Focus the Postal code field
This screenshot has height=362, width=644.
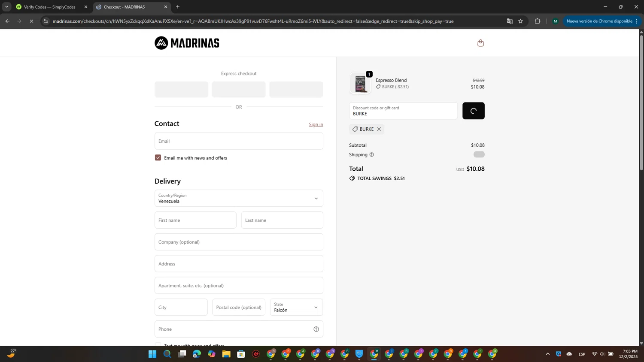point(239,307)
